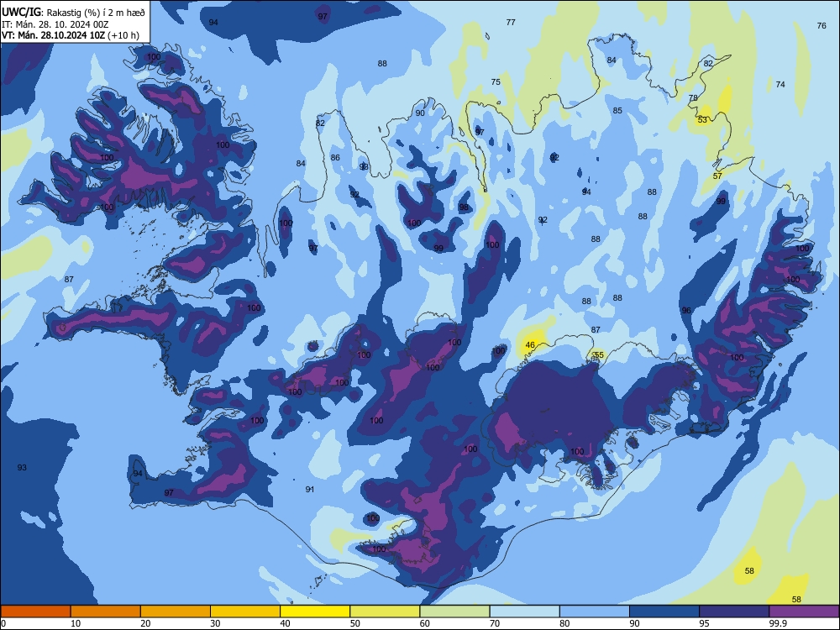Viewport: 840px width, 630px height.
Task: Click the legend label 95
Action: [705, 623]
